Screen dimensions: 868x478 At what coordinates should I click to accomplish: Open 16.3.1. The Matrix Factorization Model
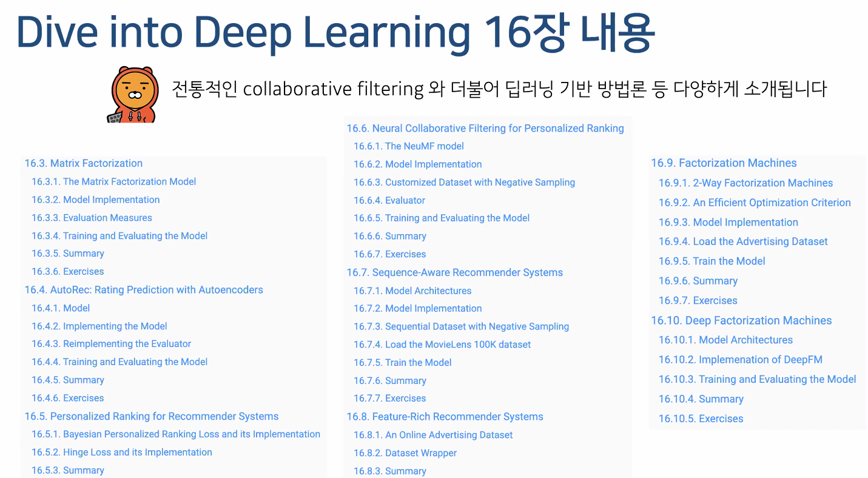pos(114,181)
